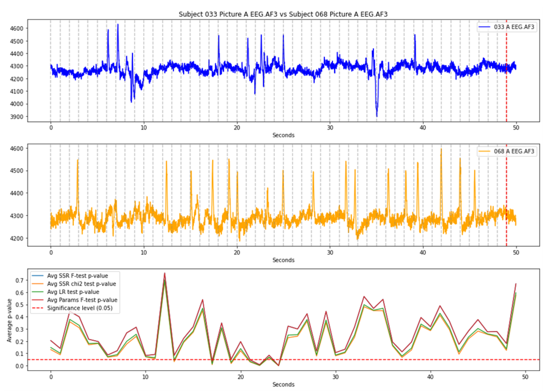Click the 'Avg LR test p-value' legend entry
This screenshot has width=548, height=392.
click(x=73, y=292)
